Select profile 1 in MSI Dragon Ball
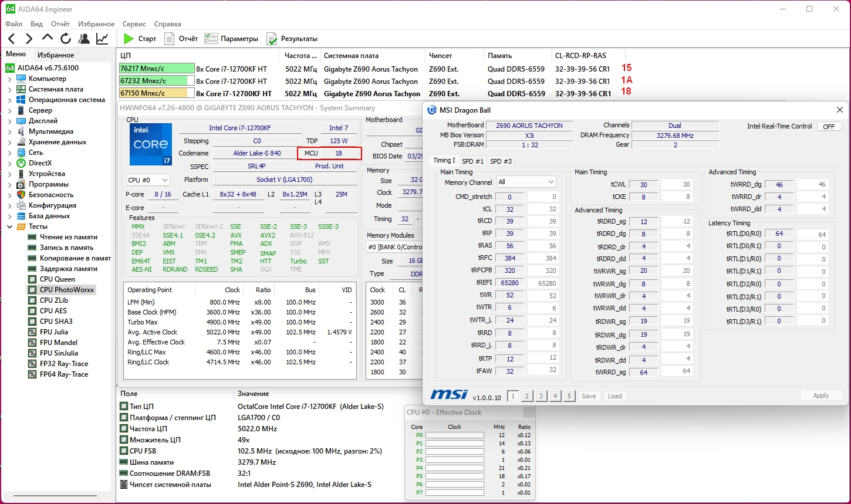Viewport: 851px width, 504px height. (513, 396)
